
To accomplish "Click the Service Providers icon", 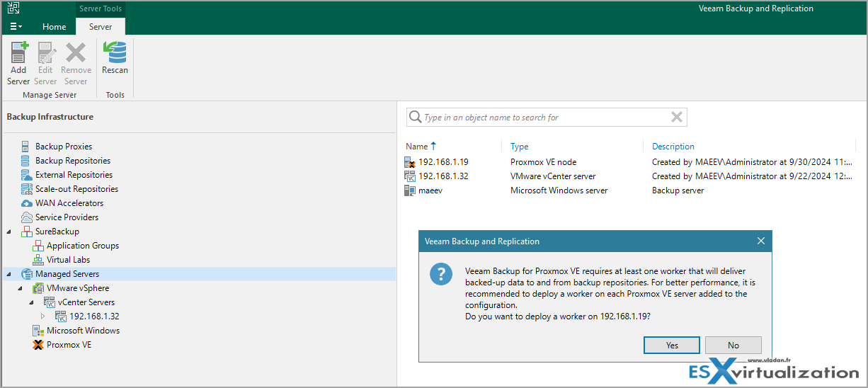I will tap(27, 217).
